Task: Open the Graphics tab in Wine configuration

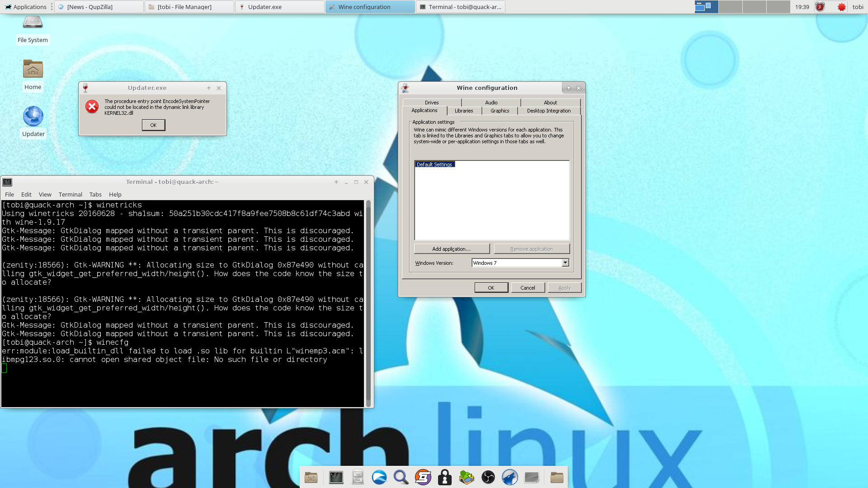Action: pos(500,111)
